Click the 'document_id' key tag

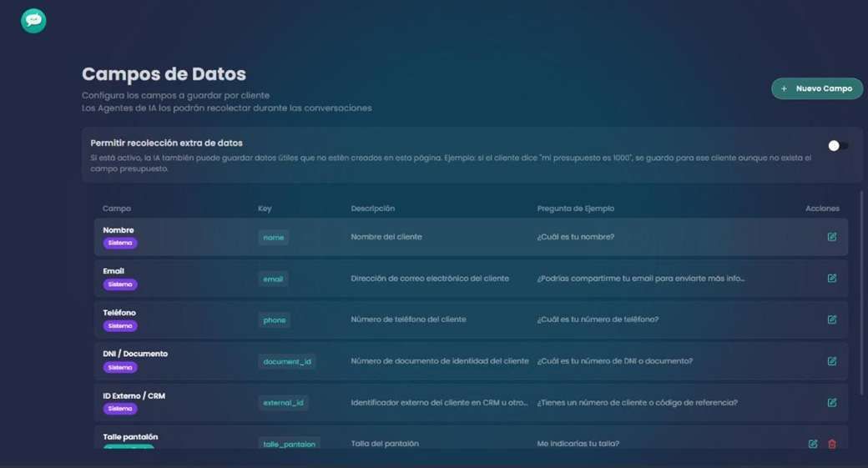287,362
